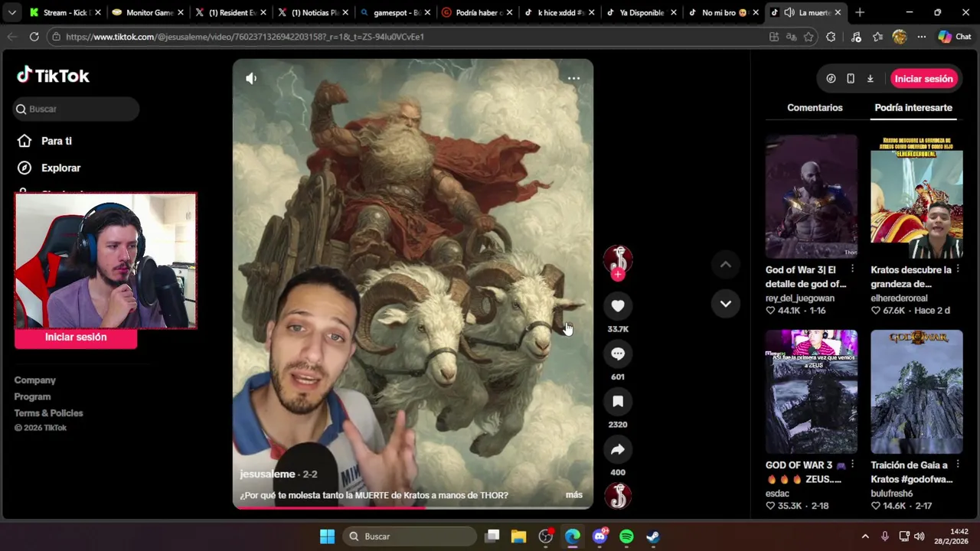Open options for Kratos descubre la video
Image resolution: width=980 pixels, height=551 pixels.
(958, 269)
